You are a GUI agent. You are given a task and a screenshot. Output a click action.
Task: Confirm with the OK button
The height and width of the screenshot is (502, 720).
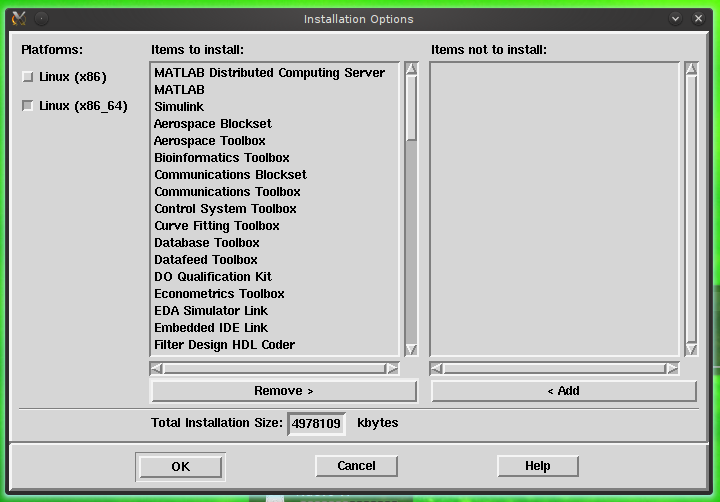[x=180, y=467]
